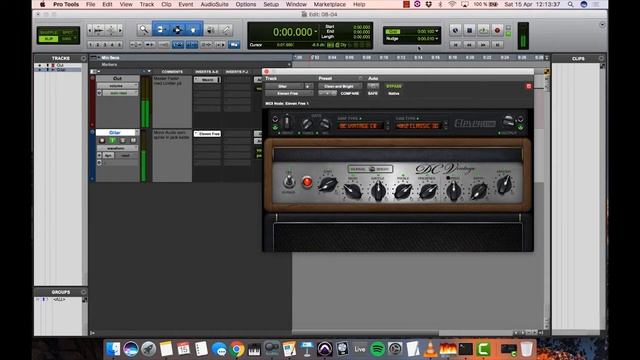Open plug-in track selector Gitar
640x360 pixels.
285,86
